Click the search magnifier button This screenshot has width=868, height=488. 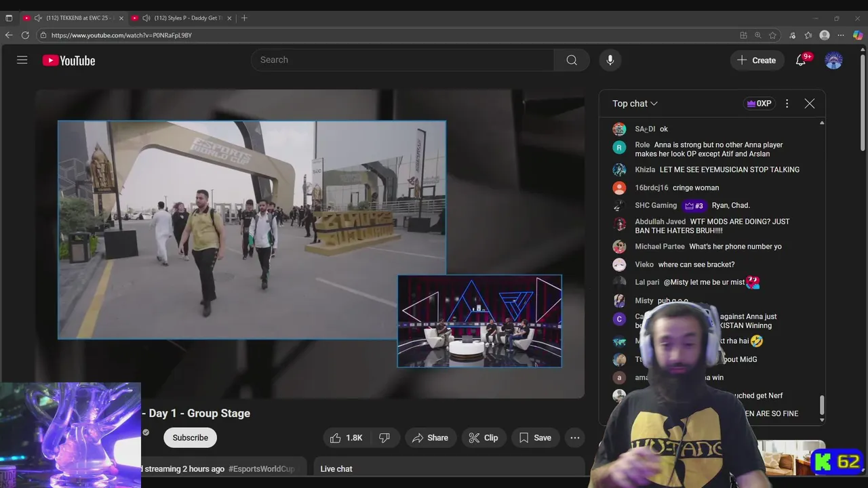572,60
